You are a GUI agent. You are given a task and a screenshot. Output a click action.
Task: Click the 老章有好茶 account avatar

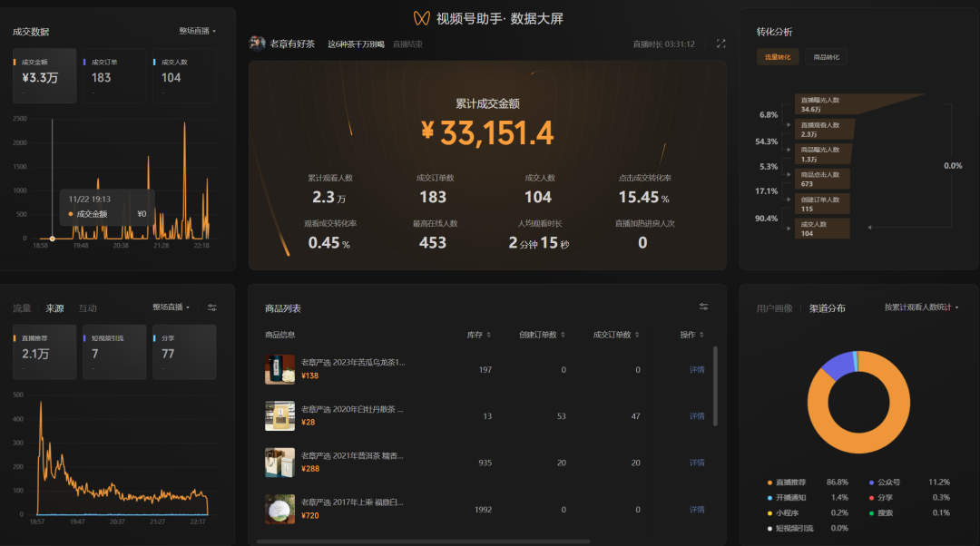tap(258, 44)
